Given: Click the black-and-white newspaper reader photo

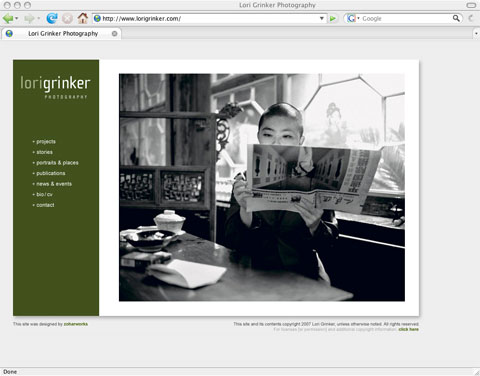Looking at the screenshot, I should point(262,187).
